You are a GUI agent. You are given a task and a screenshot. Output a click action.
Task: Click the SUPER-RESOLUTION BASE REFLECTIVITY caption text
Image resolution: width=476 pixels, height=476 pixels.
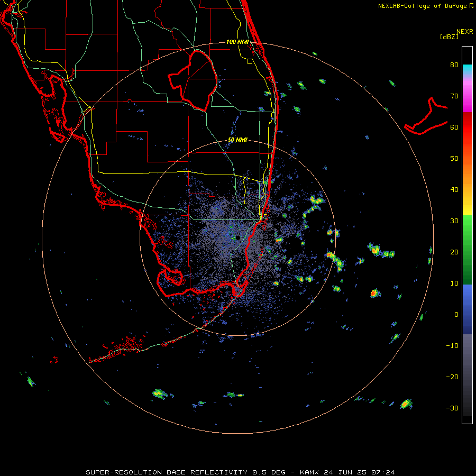(167, 472)
